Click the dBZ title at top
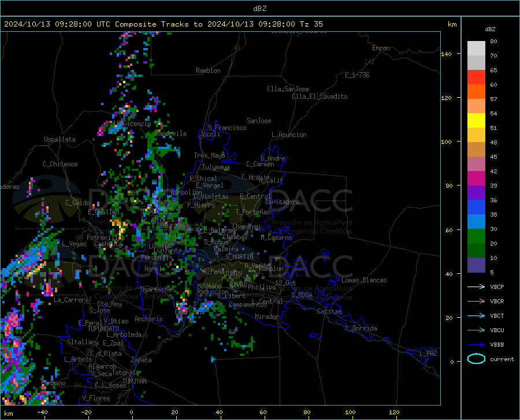The width and height of the screenshot is (520, 420). pyautogui.click(x=259, y=9)
